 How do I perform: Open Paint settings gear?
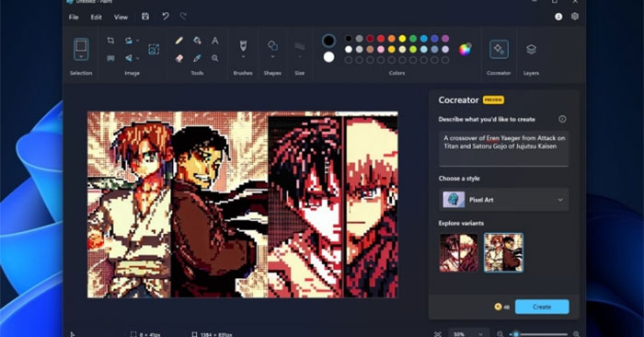point(575,17)
